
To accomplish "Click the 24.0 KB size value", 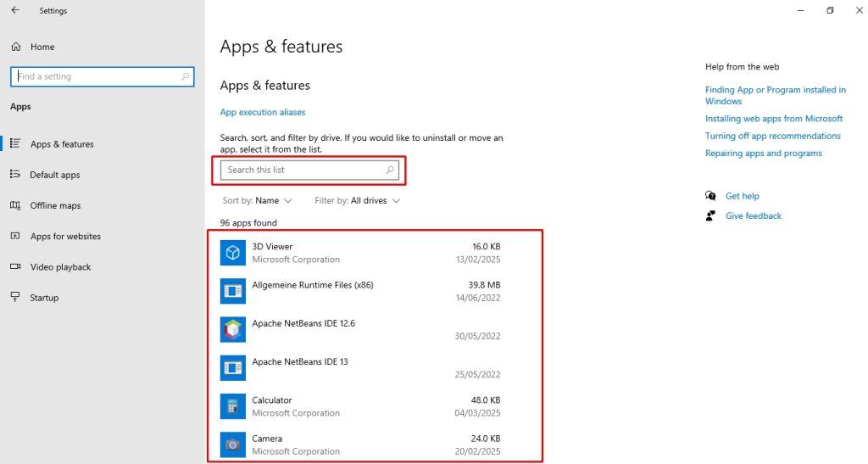I will tap(486, 439).
